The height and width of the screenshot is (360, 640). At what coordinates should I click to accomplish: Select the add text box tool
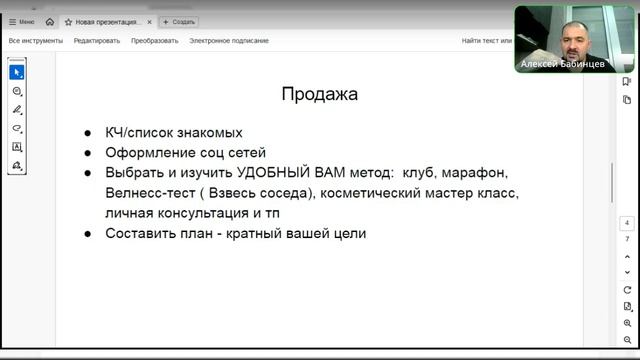point(17,147)
